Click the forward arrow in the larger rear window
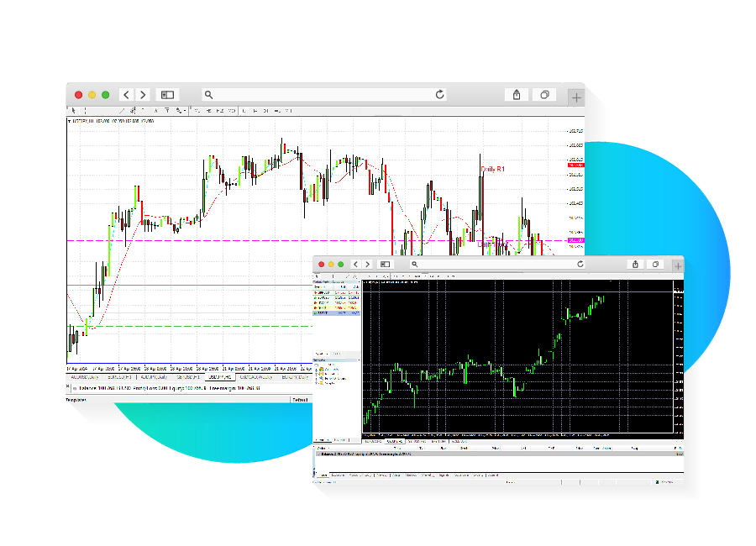Screen dimensions: 756x546 pos(143,95)
